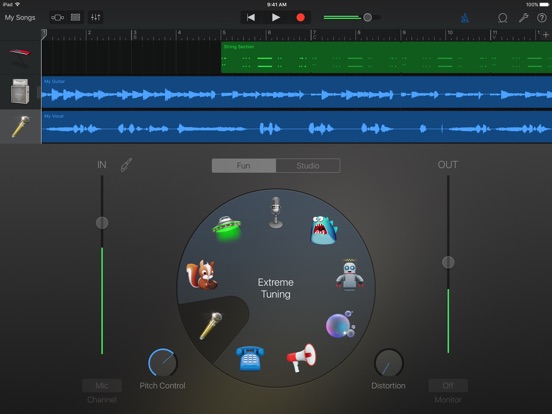552x414 pixels.
Task: Tap the Mic Channel button
Action: pyautogui.click(x=102, y=386)
